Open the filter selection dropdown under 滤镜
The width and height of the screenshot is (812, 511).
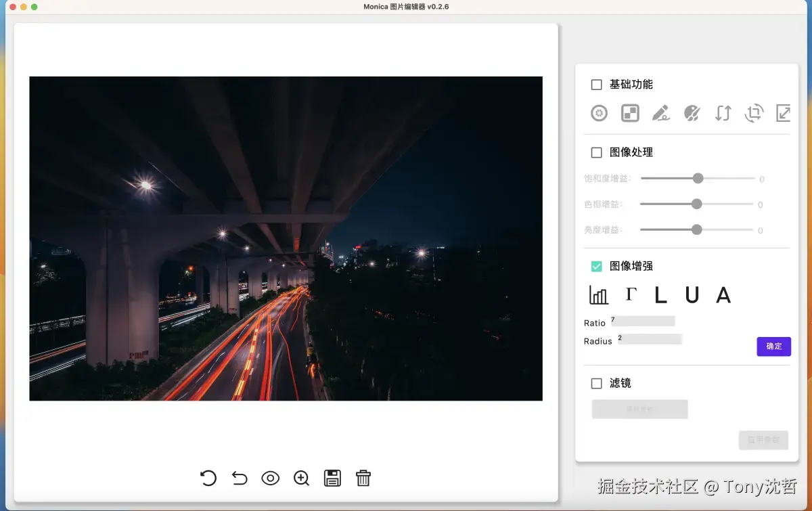pyautogui.click(x=639, y=409)
